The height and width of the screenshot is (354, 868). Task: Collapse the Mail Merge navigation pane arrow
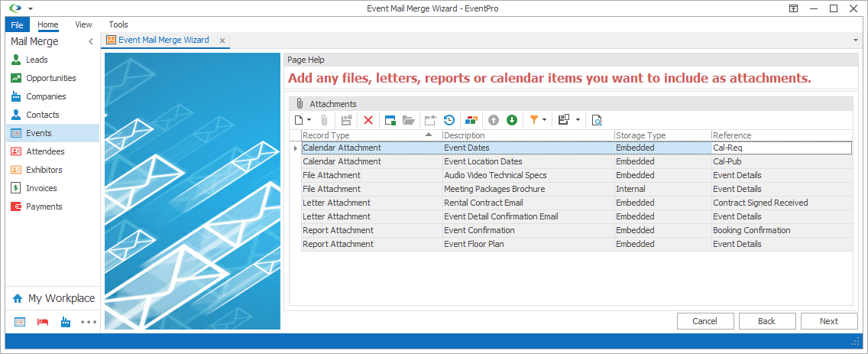coord(91,41)
